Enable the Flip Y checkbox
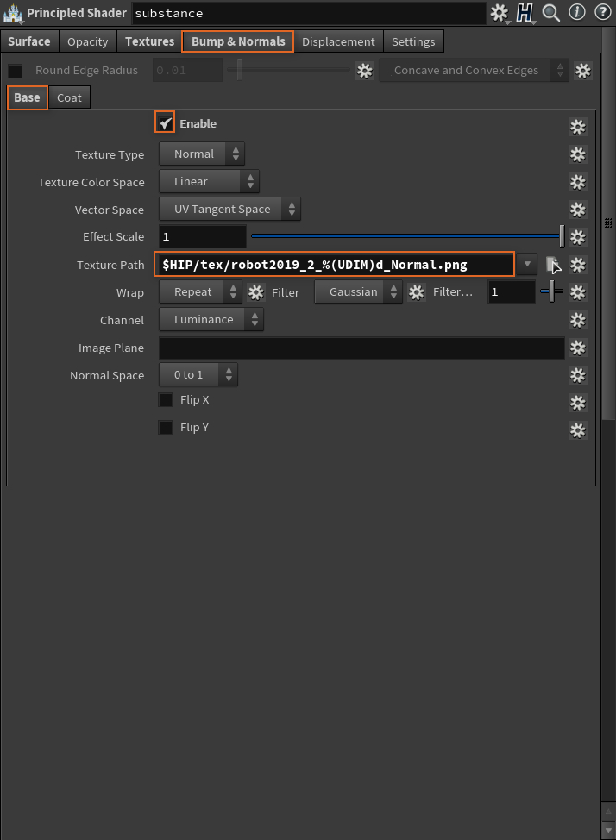 pos(166,428)
